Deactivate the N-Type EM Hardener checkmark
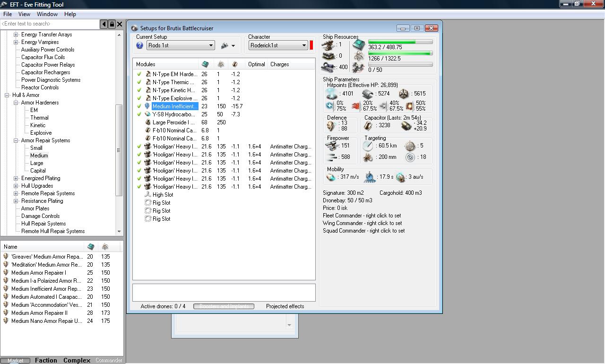This screenshot has width=605, height=364. 139,74
